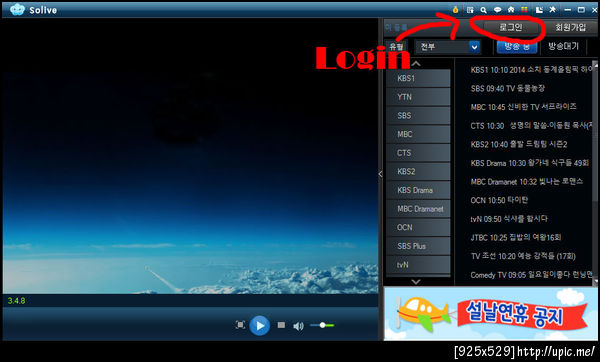Stop the video playback
The image size is (600, 362).
[281, 325]
